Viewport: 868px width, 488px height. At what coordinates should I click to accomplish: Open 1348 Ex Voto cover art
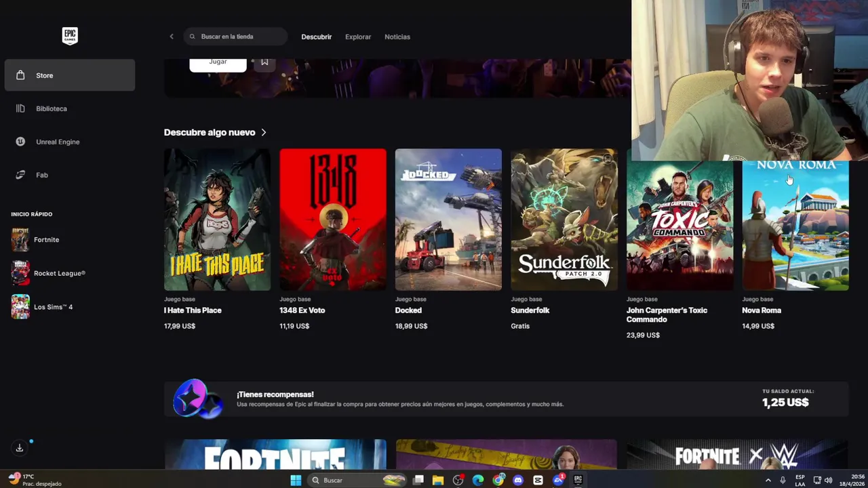click(x=333, y=220)
